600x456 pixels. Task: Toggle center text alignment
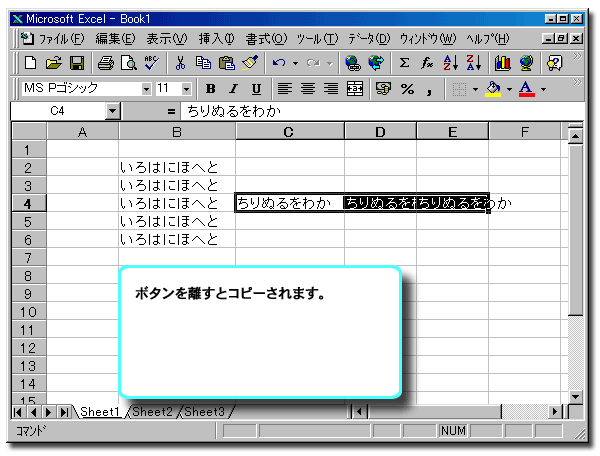(308, 89)
